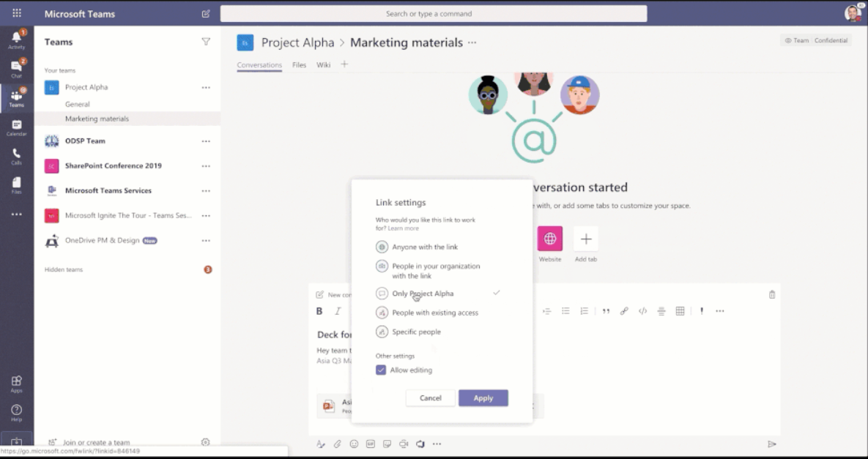Open the Calendar app icon

(x=16, y=127)
